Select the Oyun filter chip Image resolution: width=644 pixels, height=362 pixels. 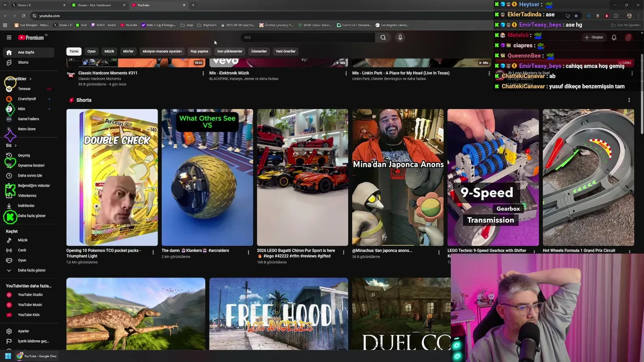click(x=92, y=51)
